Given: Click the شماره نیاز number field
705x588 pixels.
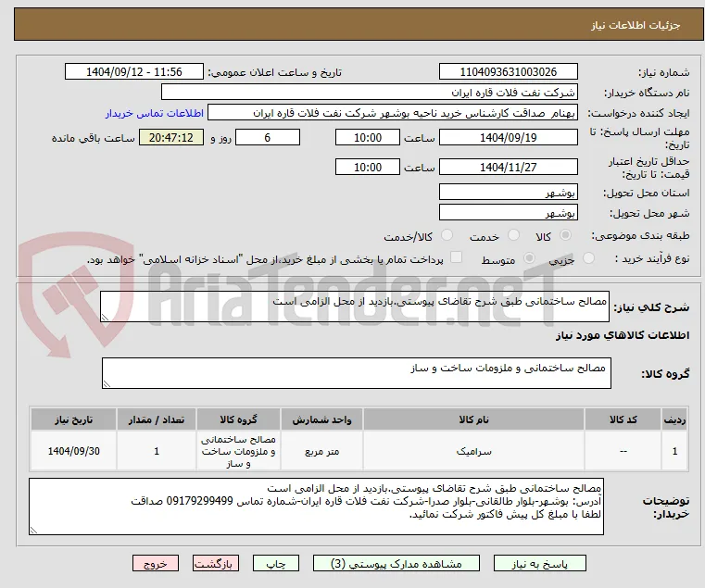Looking at the screenshot, I should pyautogui.click(x=508, y=72).
